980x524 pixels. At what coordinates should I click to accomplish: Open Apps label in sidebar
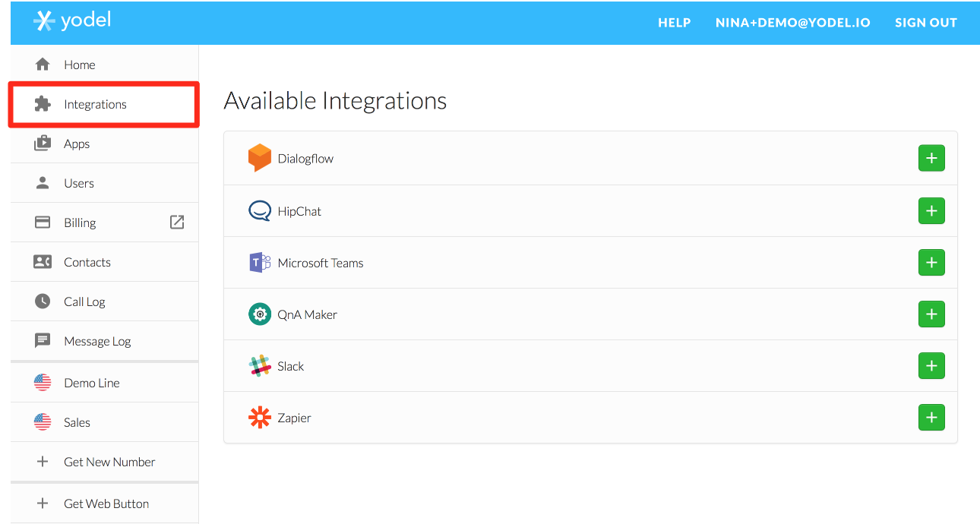point(77,144)
